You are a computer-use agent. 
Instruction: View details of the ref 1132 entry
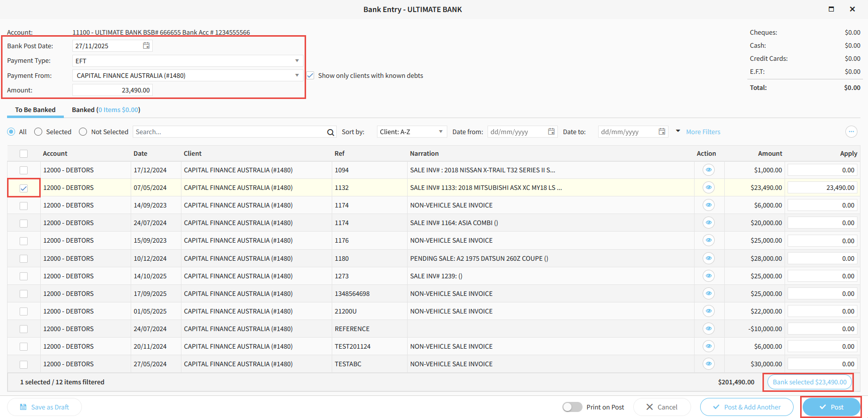pos(709,187)
